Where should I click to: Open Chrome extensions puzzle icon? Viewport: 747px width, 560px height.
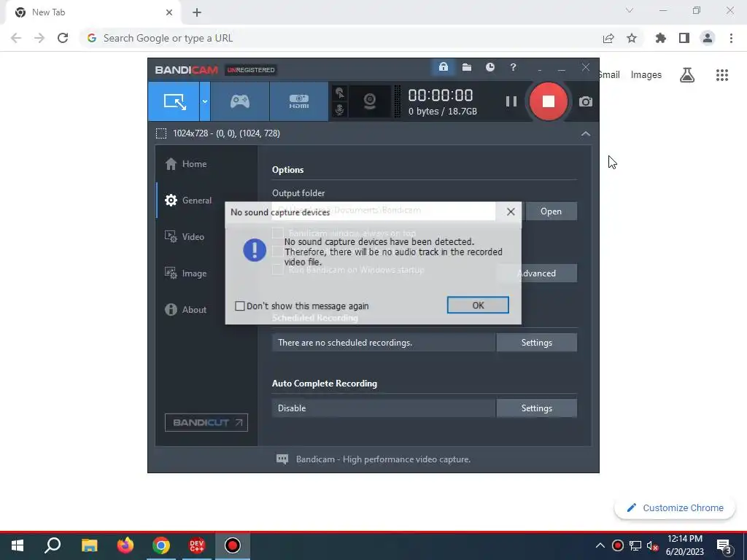[660, 38]
